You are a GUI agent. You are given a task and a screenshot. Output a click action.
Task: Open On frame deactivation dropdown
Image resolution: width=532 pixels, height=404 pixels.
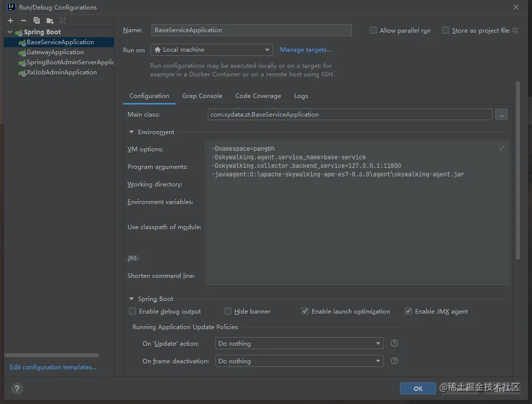click(x=299, y=361)
